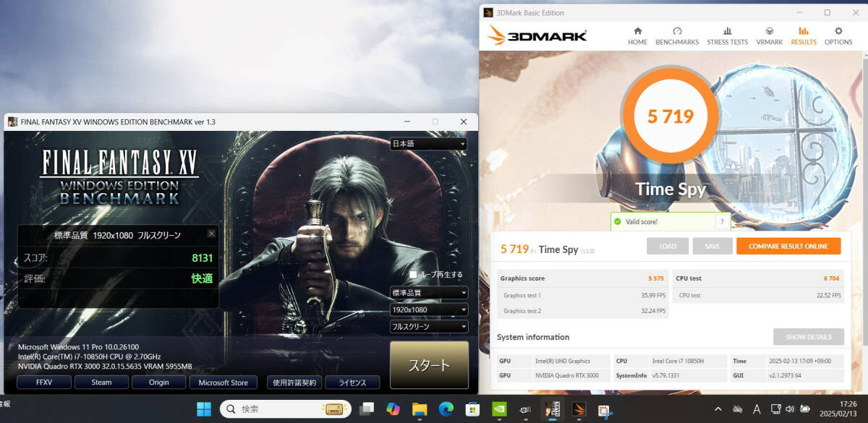
Task: Click the SAVE button in 3DMark
Action: [712, 246]
